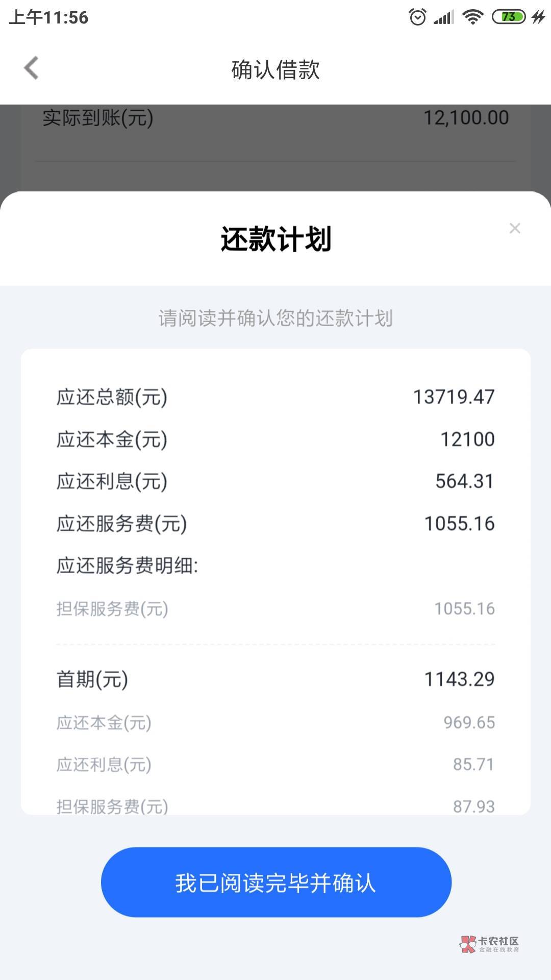Tap the alarm clock status icon

point(417,17)
